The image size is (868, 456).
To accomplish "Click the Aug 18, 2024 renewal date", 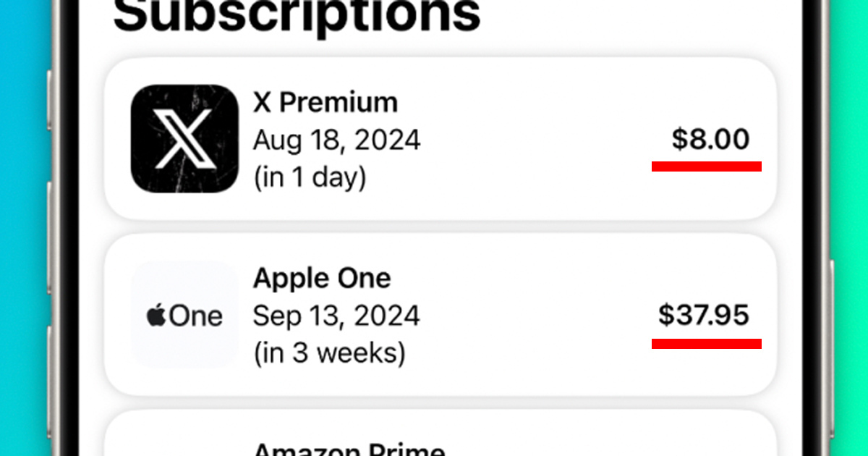I will pyautogui.click(x=337, y=140).
